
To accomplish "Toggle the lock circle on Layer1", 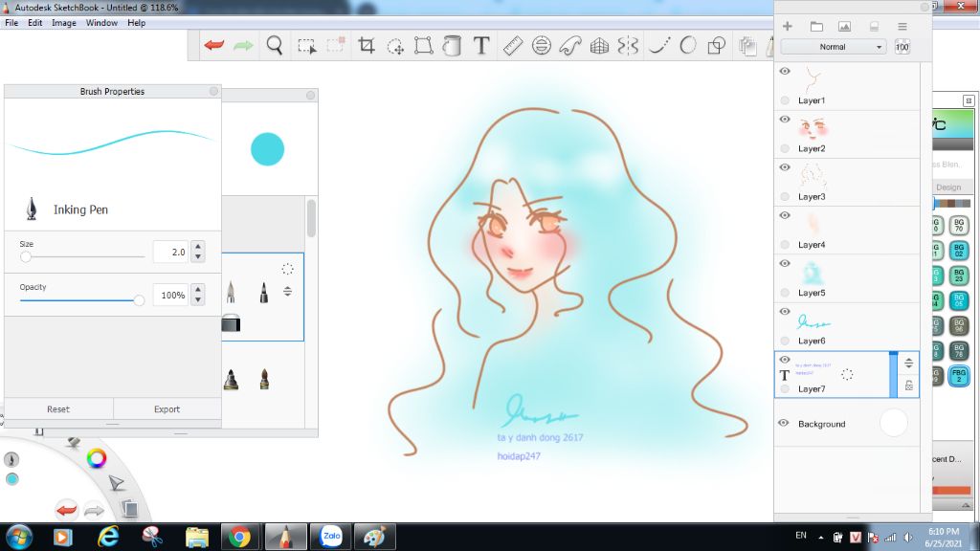I will tap(785, 99).
